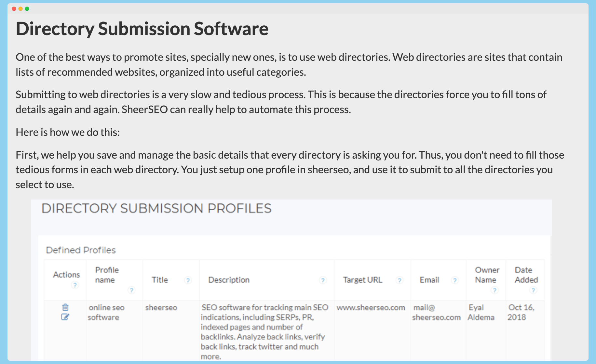Viewport: 596px width, 364px height.
Task: Open help icon next to Title column
Action: pos(188,280)
